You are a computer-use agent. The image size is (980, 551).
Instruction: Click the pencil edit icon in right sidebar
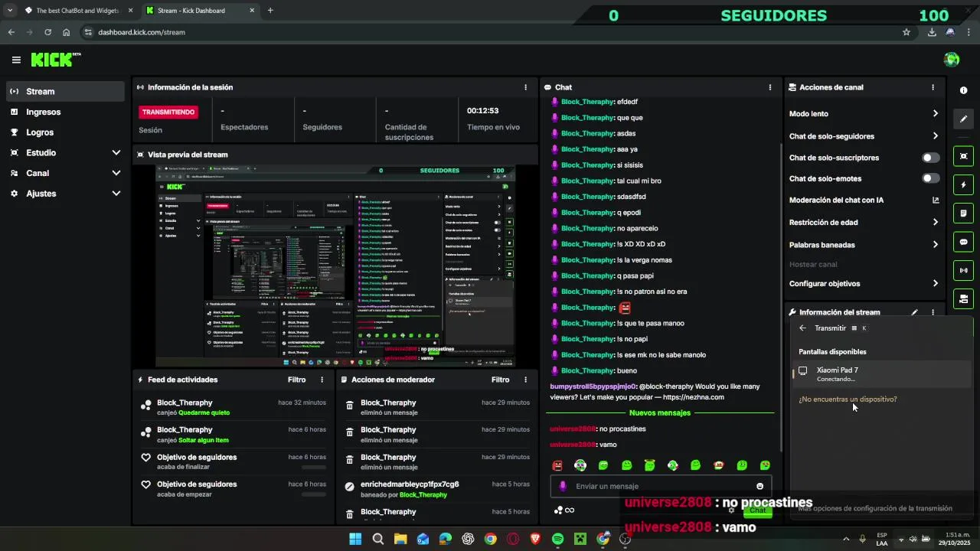(x=963, y=119)
